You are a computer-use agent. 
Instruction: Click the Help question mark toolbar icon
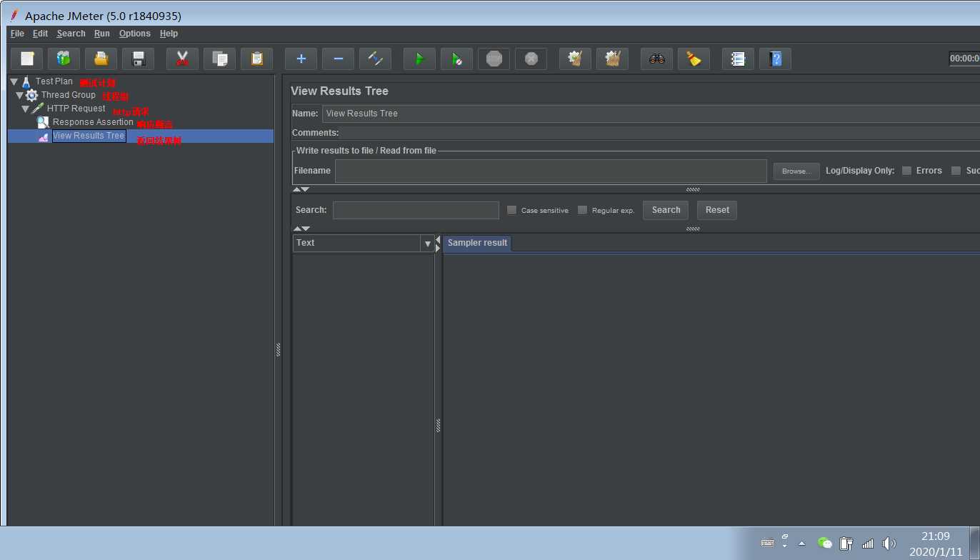pyautogui.click(x=776, y=59)
